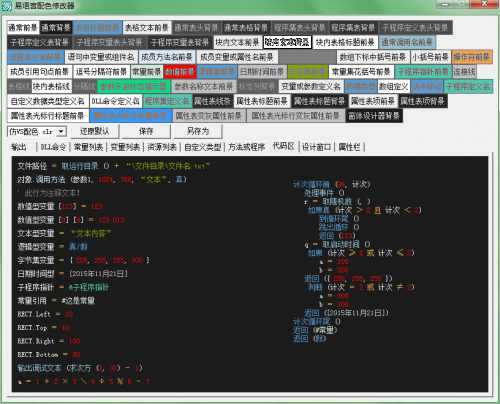The width and height of the screenshot is (500, 404).
Task: Click the 子程序定义表头背景 swatch
Action: (415, 28)
